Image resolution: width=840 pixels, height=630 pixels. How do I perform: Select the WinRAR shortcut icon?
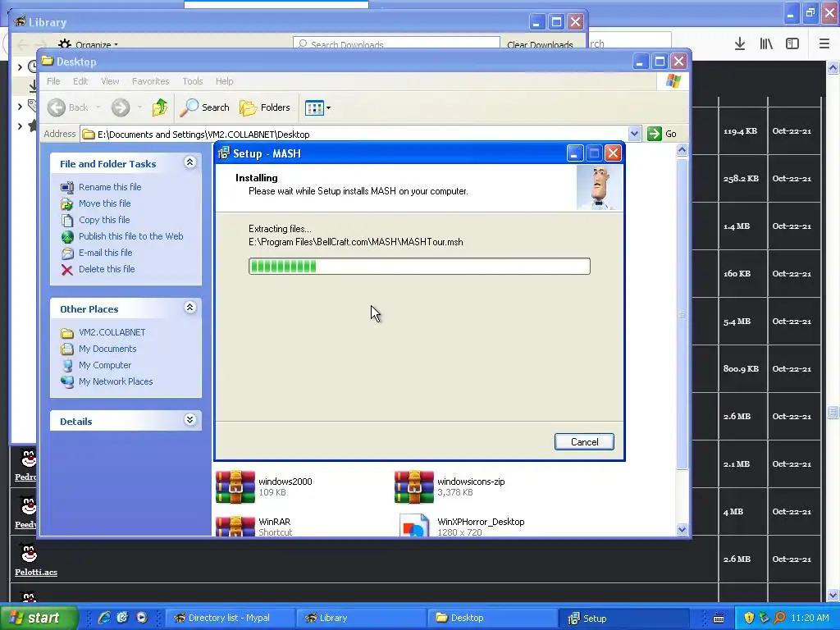[x=235, y=526]
